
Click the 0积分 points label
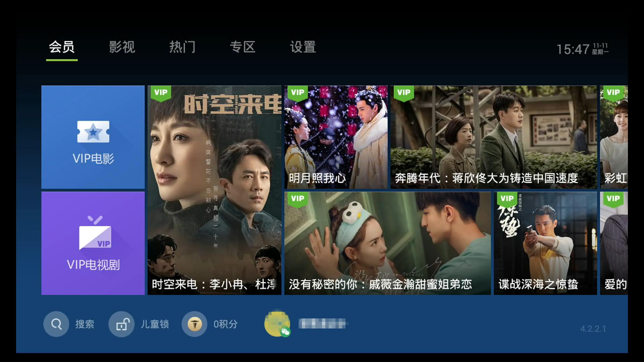coord(226,324)
